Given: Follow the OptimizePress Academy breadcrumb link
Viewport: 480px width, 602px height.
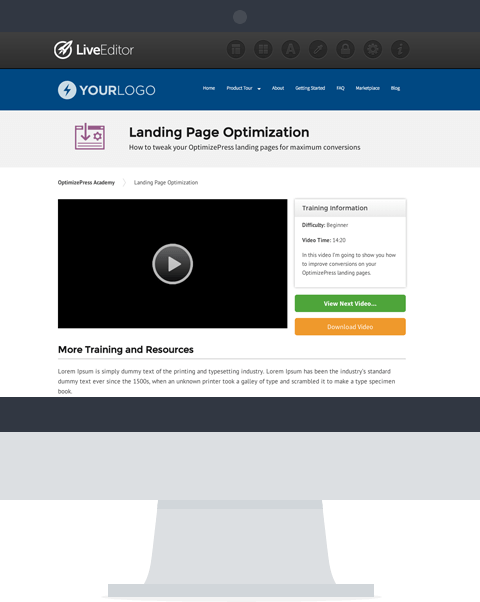Looking at the screenshot, I should 86,183.
